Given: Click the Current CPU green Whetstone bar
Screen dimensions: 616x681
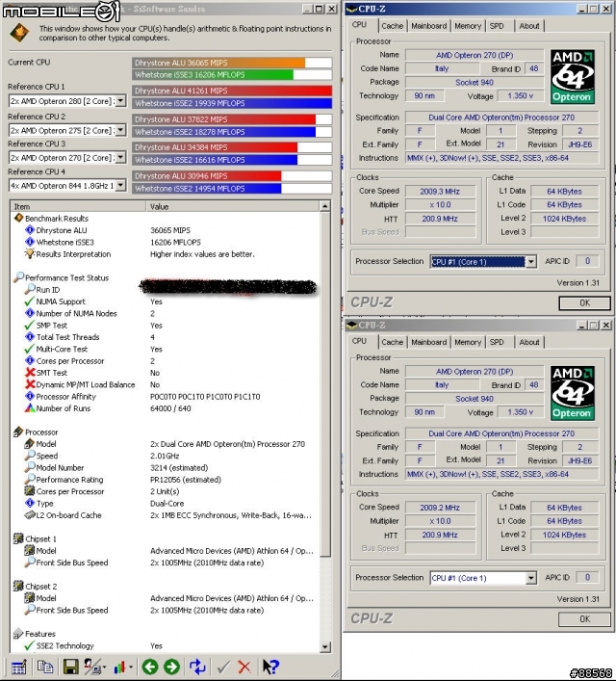Looking at the screenshot, I should pos(213,75).
